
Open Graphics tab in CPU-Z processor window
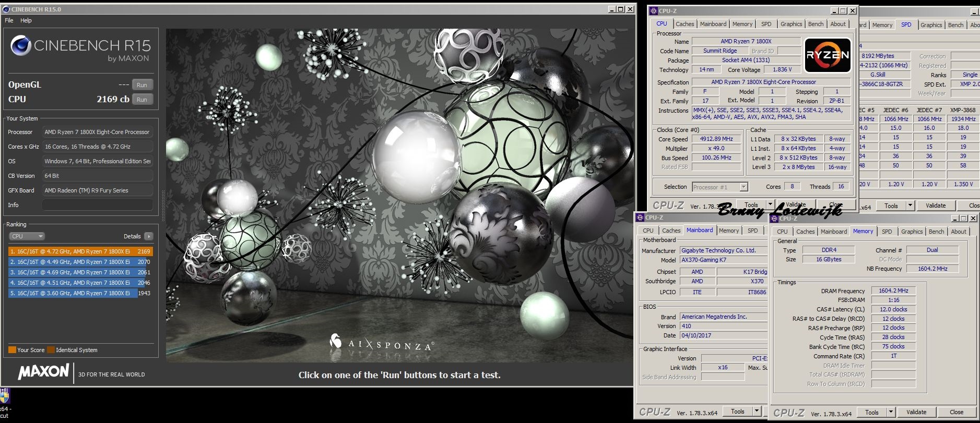coord(791,24)
